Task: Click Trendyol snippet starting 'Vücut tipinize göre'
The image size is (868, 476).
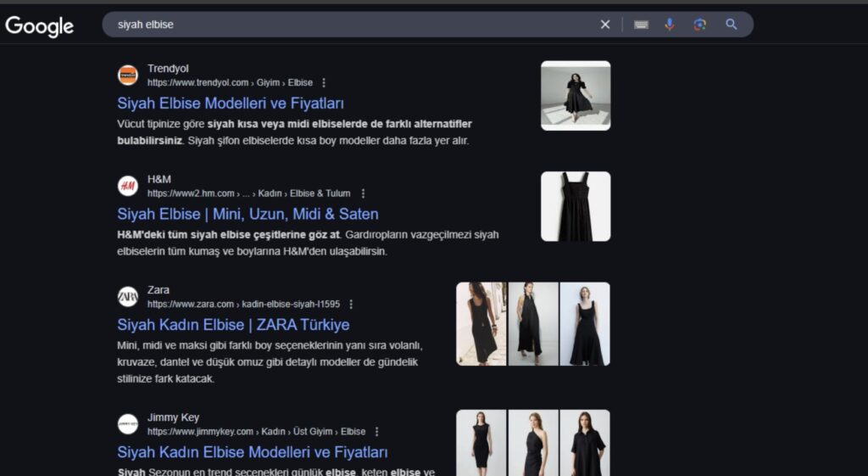Action: tap(294, 132)
